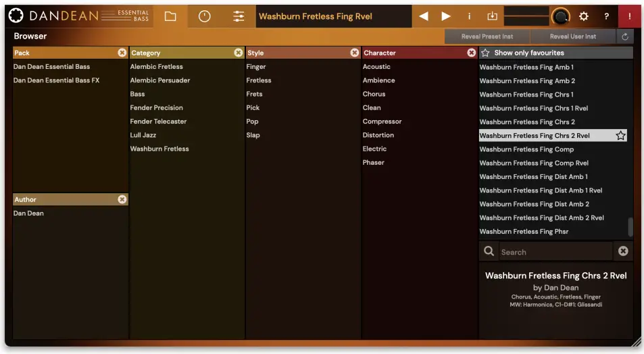The image size is (644, 354).
Task: Open the clock-shaped performance view icon
Action: point(204,16)
